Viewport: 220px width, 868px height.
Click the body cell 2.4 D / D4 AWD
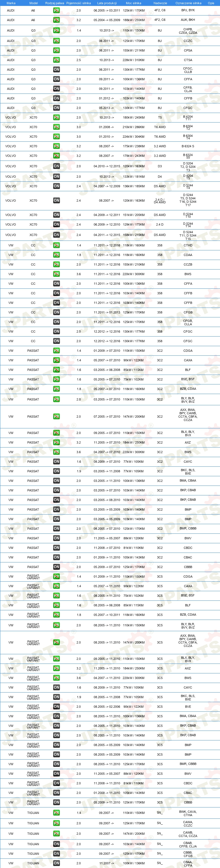pyautogui.click(x=160, y=201)
